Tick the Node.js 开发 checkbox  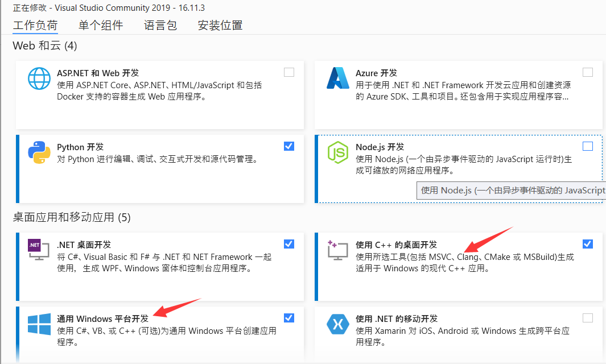588,146
